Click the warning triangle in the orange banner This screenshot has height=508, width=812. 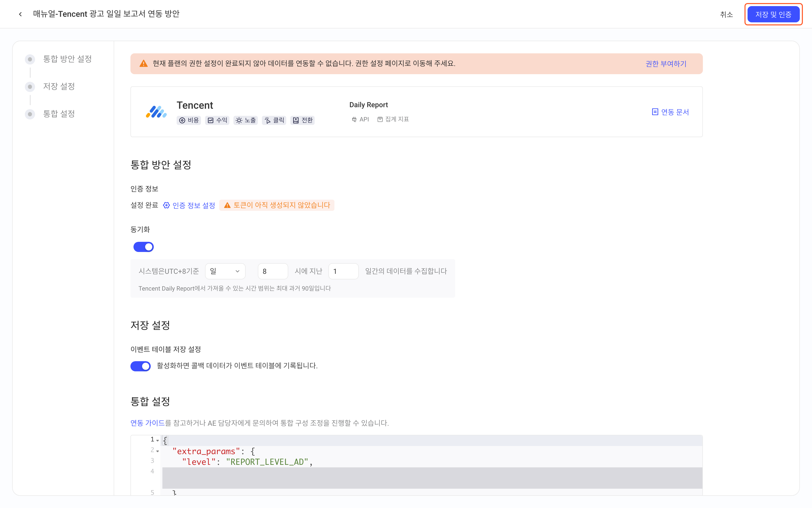coord(143,63)
